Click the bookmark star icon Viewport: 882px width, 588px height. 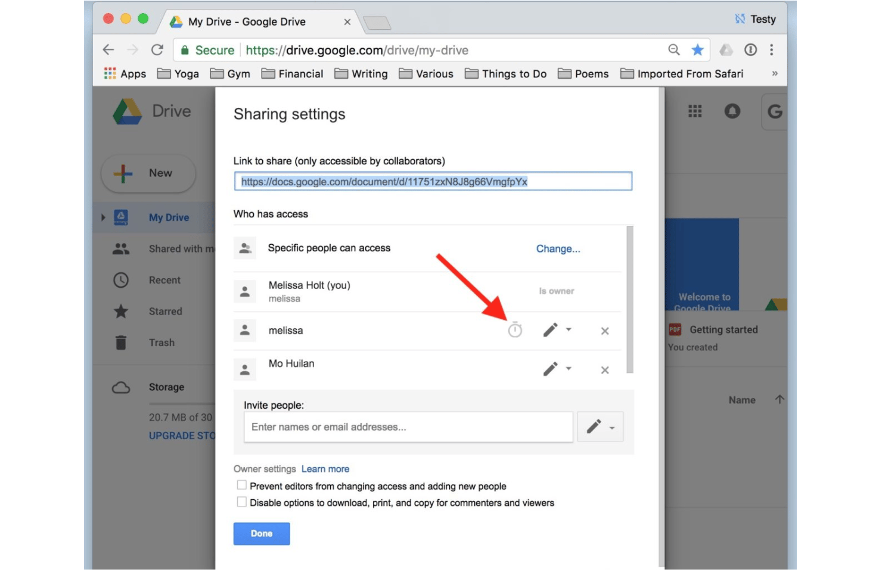[x=697, y=50]
